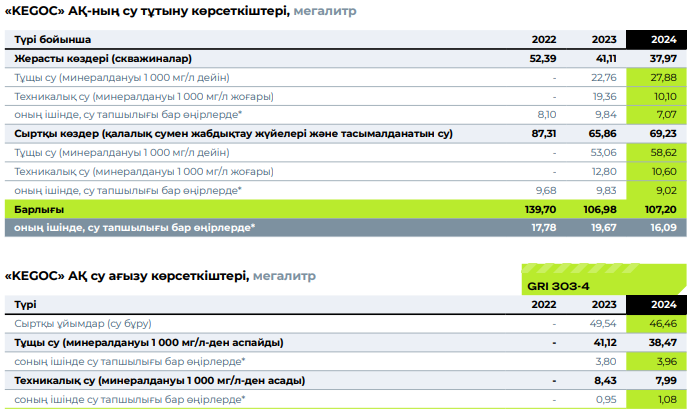Image resolution: width=689 pixels, height=418 pixels.
Task: Select the 58,62 green highlighted cell
Action: [x=660, y=152]
